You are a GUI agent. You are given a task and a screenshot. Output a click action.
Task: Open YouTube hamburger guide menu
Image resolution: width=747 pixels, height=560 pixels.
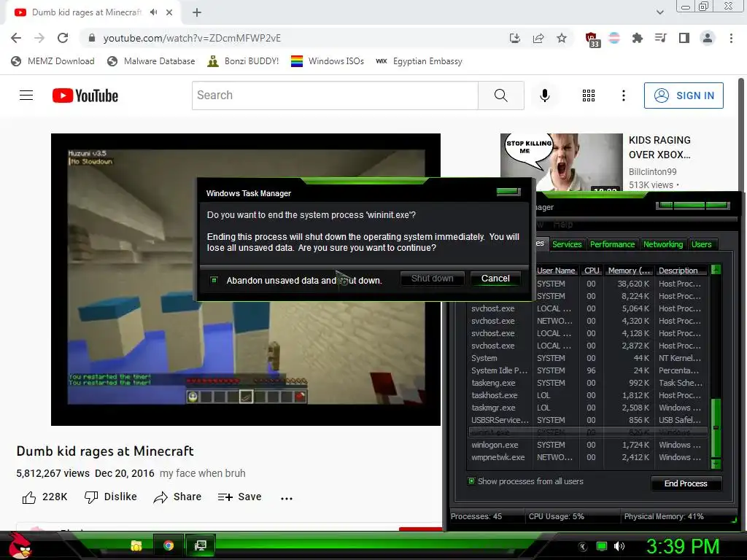point(26,96)
